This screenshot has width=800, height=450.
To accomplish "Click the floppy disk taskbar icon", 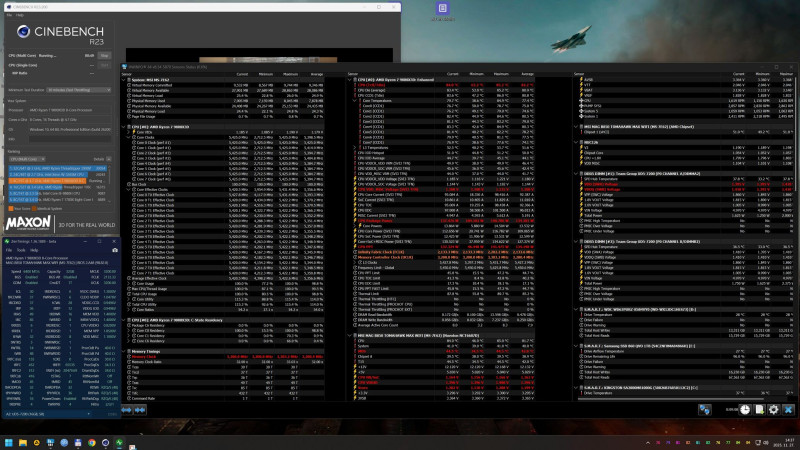I will pyautogui.click(x=78, y=443).
